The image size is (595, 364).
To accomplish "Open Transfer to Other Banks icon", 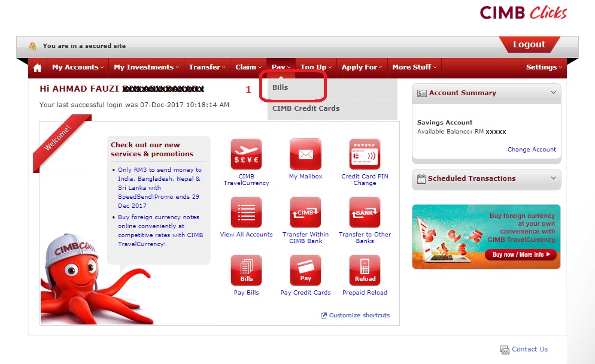I will (x=365, y=212).
